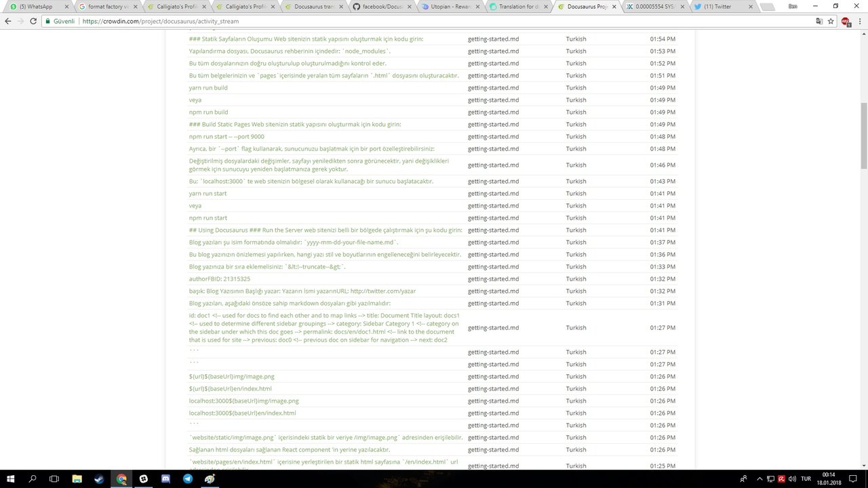Open Task View on the taskbar
Screen dimensions: 868x488
(x=54, y=479)
